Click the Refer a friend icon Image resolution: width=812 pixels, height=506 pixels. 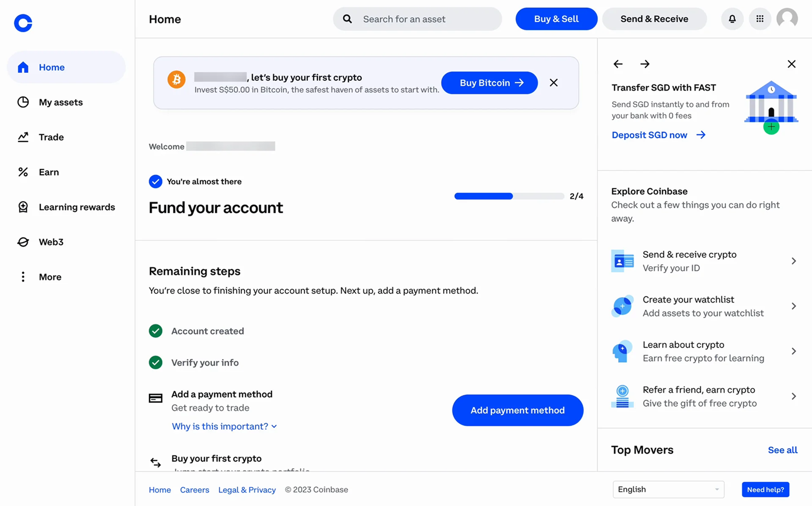(x=622, y=396)
